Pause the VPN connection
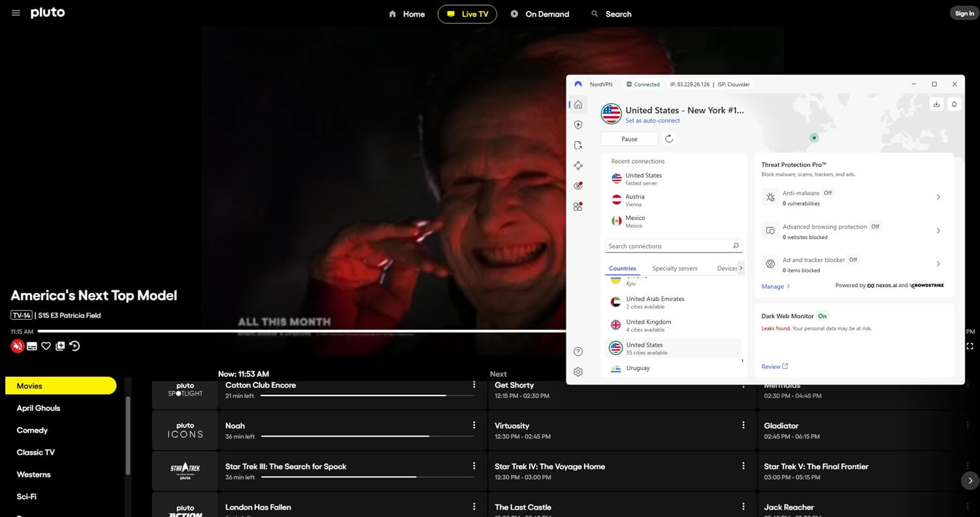This screenshot has height=517, width=980. coord(629,138)
